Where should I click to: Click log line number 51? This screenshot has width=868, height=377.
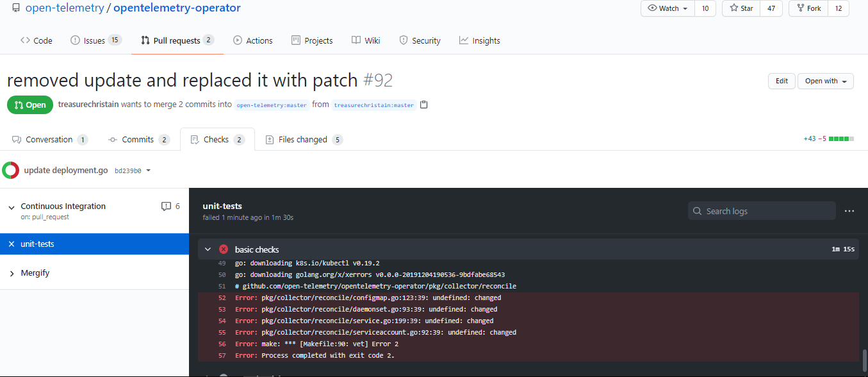coord(222,287)
